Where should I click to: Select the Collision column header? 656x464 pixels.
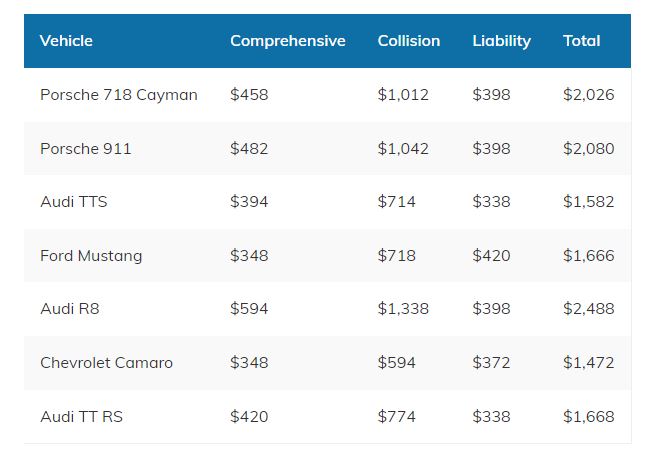[409, 41]
